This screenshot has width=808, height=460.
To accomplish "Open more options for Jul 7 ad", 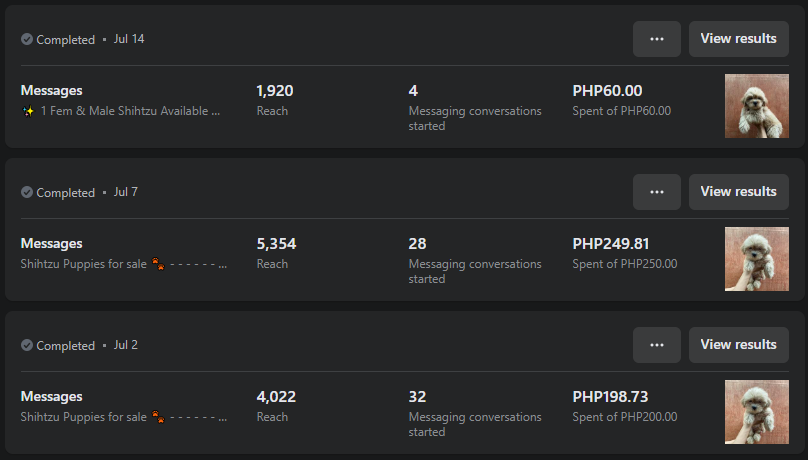I will (657, 192).
